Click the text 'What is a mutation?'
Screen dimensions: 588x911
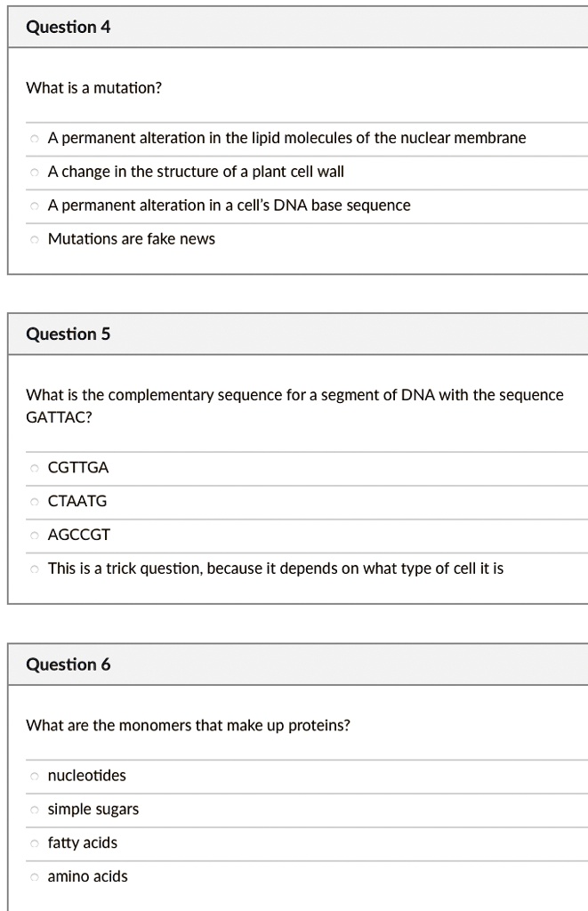pos(93,87)
